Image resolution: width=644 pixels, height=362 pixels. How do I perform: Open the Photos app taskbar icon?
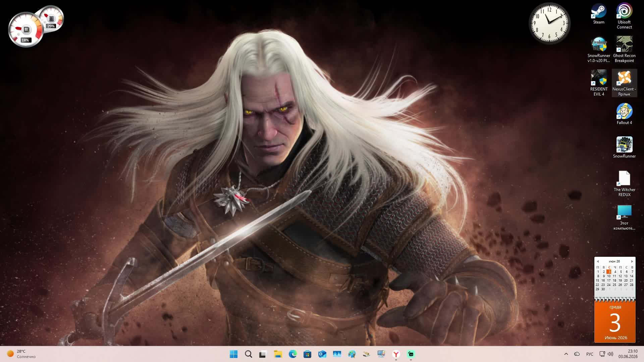[x=337, y=354]
